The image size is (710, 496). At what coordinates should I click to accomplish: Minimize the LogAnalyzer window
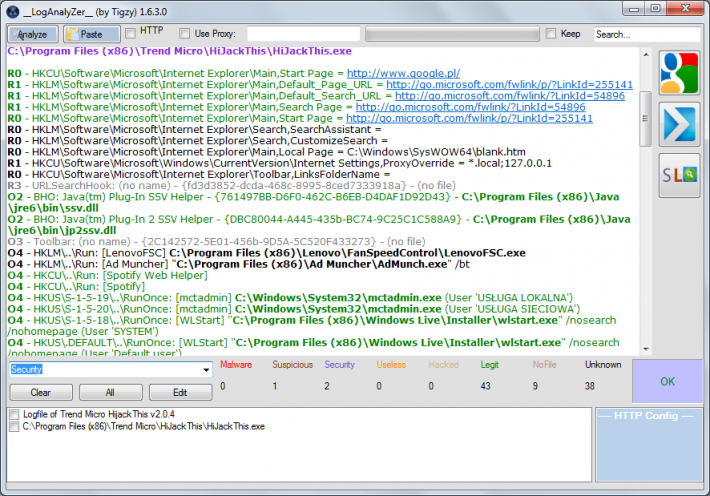[634, 9]
